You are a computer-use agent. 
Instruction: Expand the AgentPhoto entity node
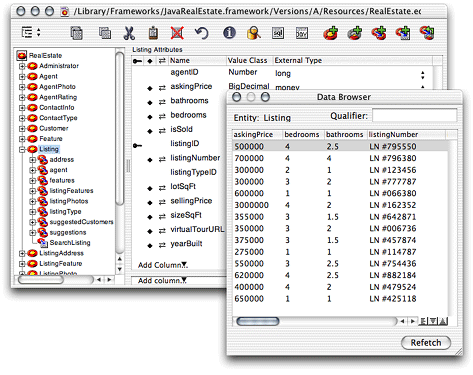(22, 87)
